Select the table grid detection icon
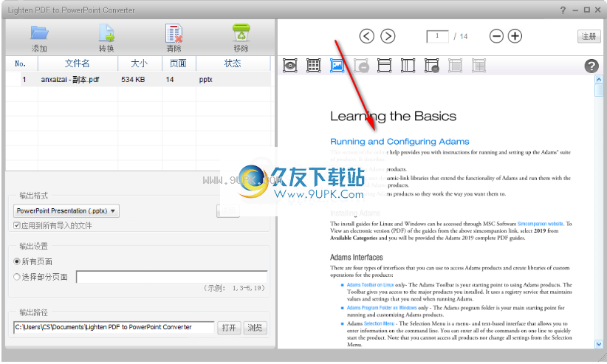 pos(314,66)
